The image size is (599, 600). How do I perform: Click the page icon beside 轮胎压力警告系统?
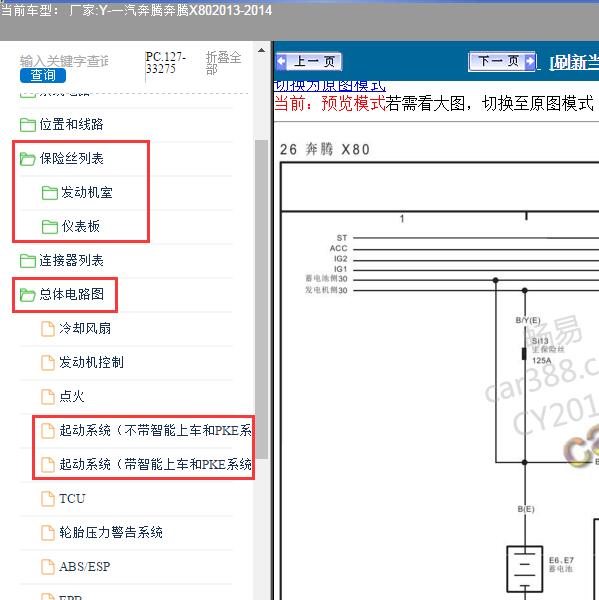point(48,532)
